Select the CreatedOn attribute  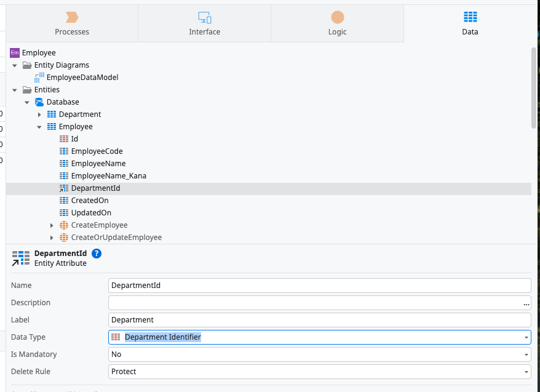tap(90, 201)
